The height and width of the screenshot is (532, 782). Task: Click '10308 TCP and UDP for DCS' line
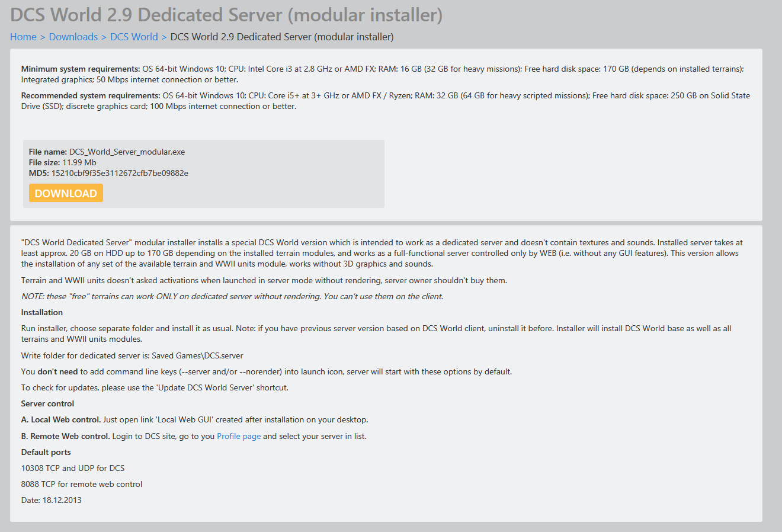tap(73, 468)
